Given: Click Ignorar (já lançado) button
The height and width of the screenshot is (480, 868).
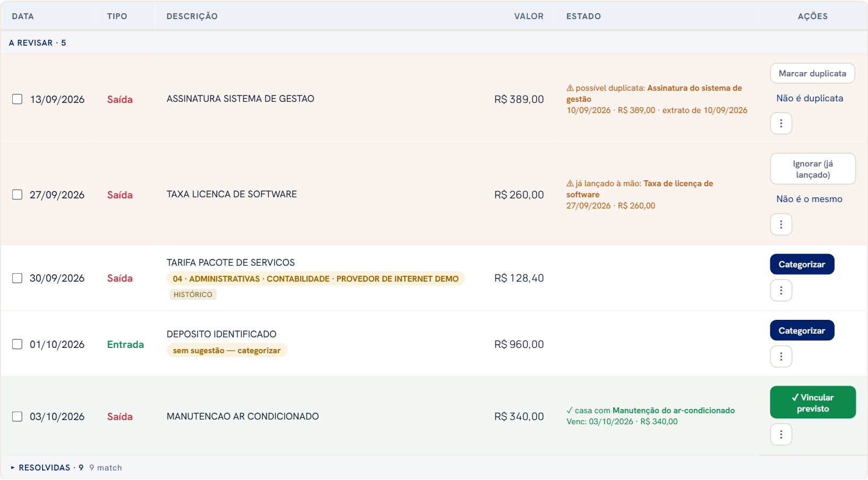Looking at the screenshot, I should (x=813, y=169).
